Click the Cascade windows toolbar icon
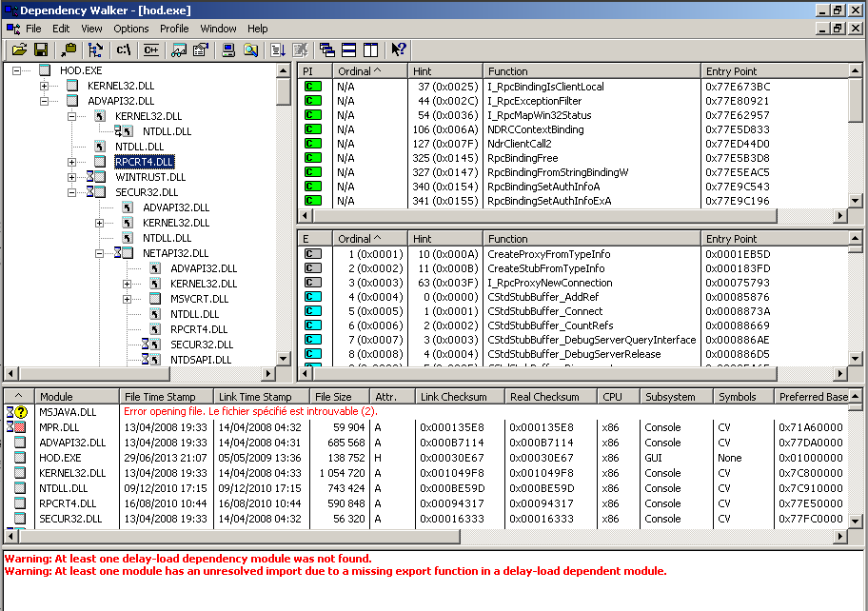The image size is (868, 611). 327,49
